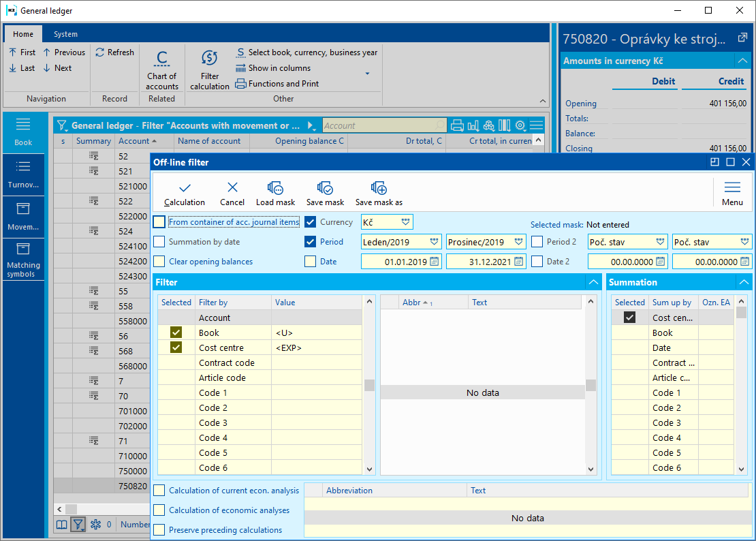Open calendar picker for date 01.01.2019
Screen dimensions: 756x541
tap(434, 262)
